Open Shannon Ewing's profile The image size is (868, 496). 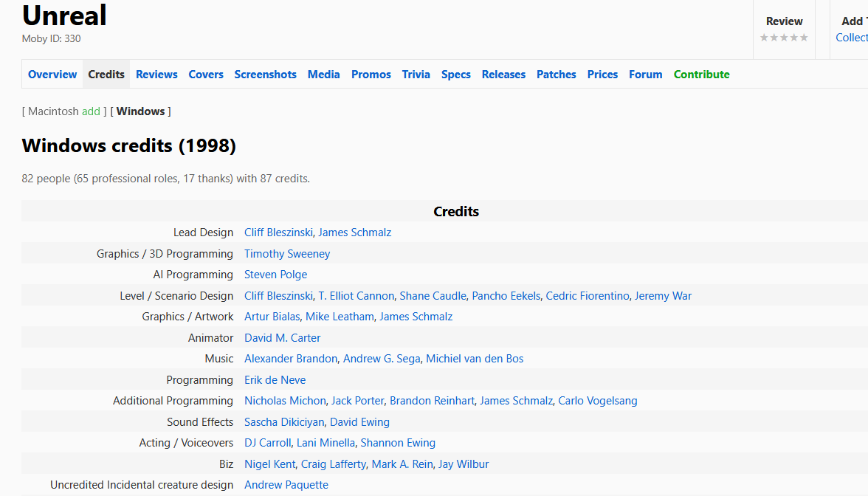(x=398, y=443)
